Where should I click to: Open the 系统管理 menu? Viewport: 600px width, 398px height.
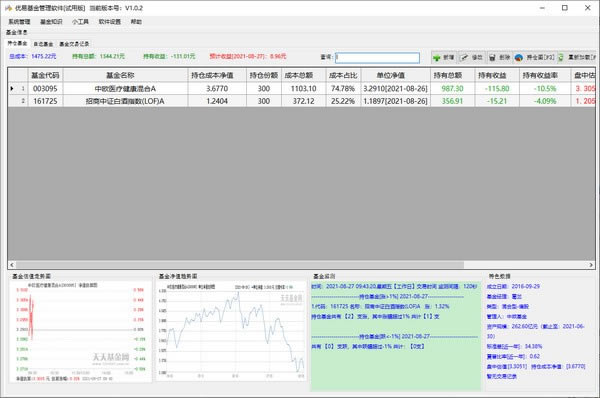coord(19,22)
